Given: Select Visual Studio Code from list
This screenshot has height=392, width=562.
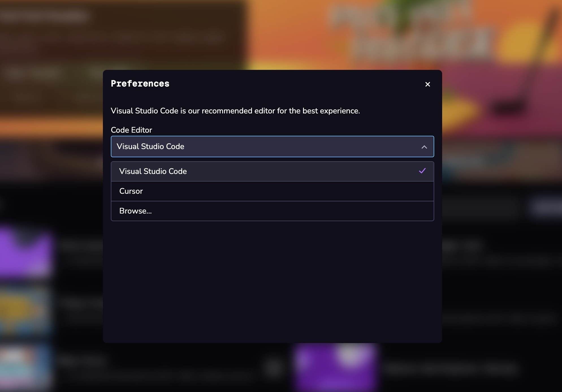Looking at the screenshot, I should [x=153, y=171].
